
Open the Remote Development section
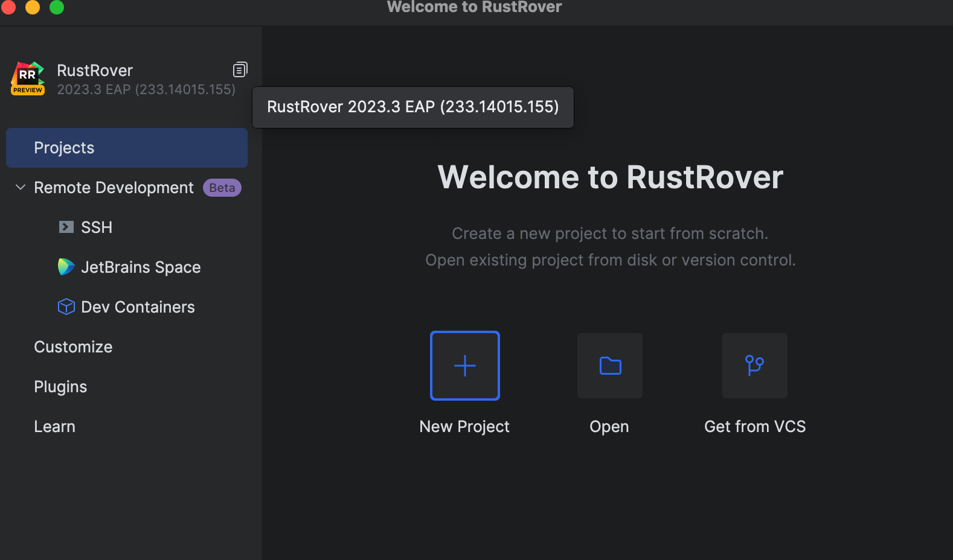114,188
